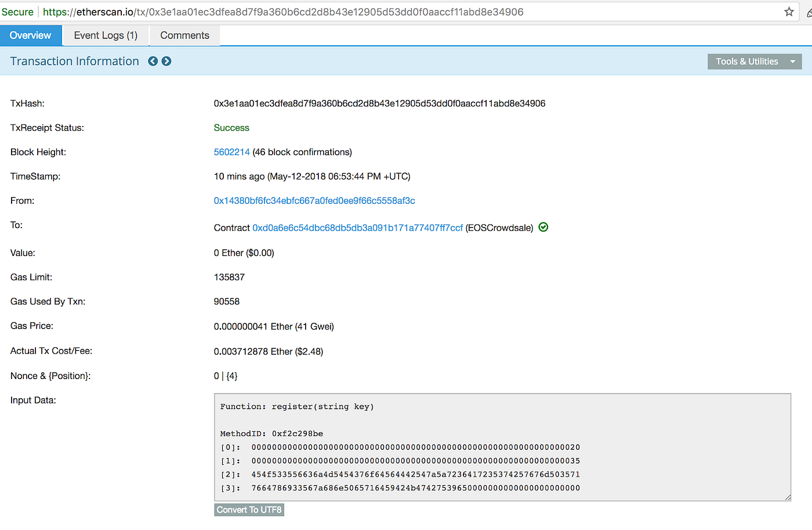Click the Block Height label
812x530 pixels.
pyautogui.click(x=38, y=152)
